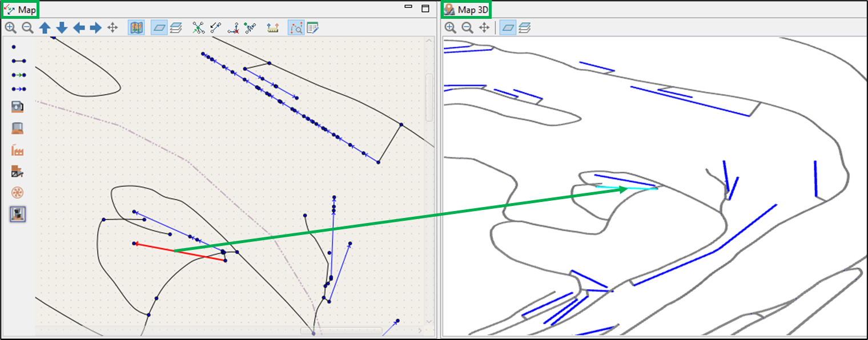
Task: Click the measure distance ruler icon
Action: click(273, 27)
